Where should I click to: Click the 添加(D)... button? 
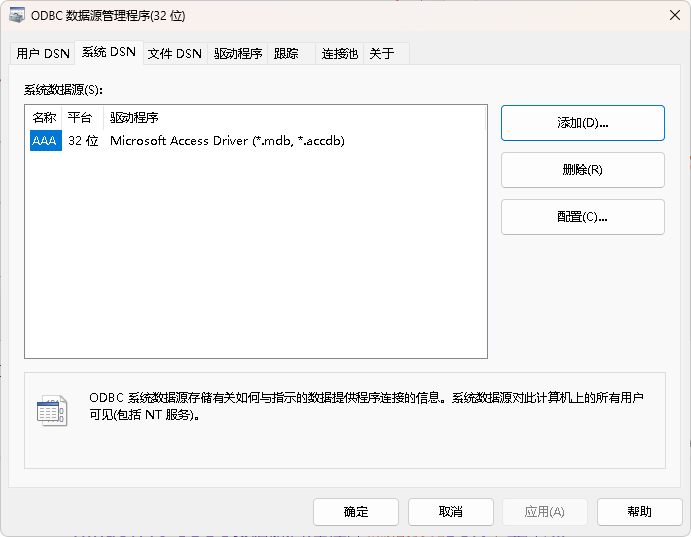pyautogui.click(x=582, y=123)
